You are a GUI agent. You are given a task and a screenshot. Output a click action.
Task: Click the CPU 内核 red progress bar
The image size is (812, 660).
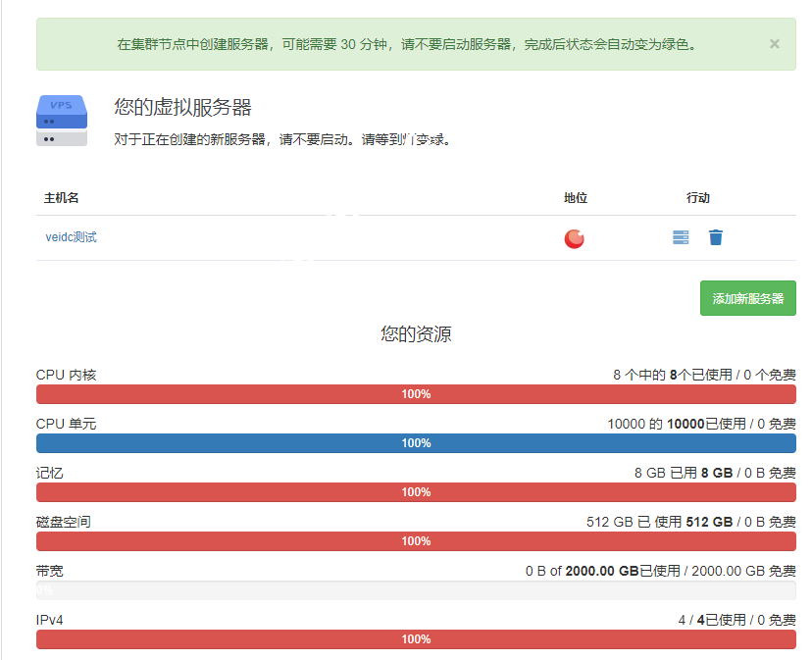pyautogui.click(x=416, y=394)
